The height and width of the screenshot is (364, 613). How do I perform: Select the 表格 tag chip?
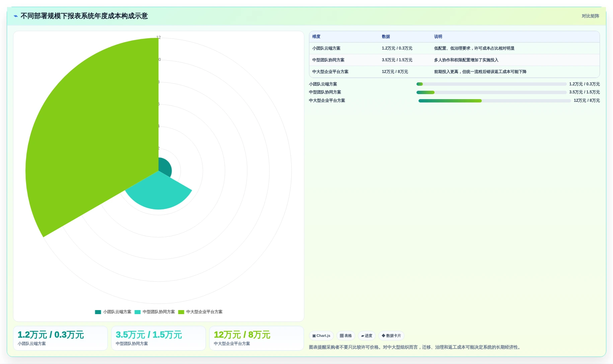click(346, 336)
